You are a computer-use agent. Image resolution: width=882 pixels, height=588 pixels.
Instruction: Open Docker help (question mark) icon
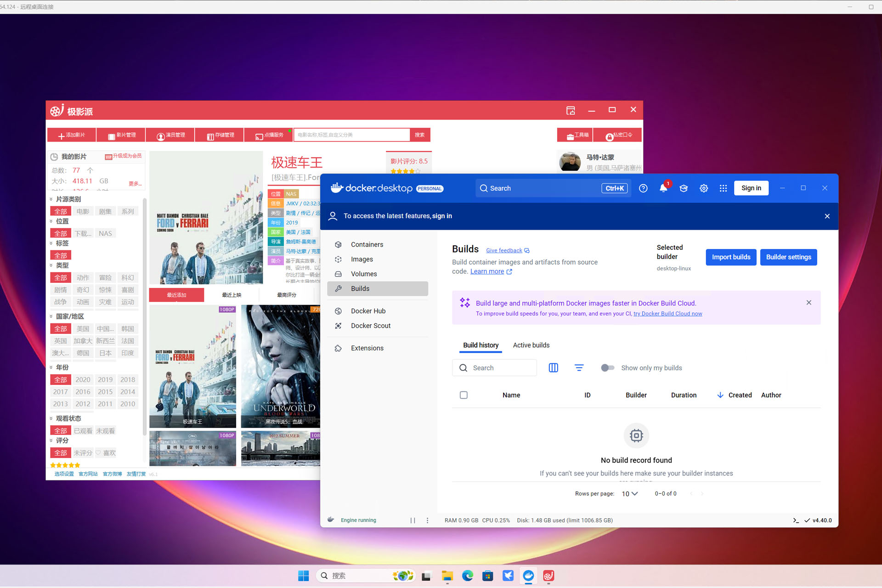643,188
